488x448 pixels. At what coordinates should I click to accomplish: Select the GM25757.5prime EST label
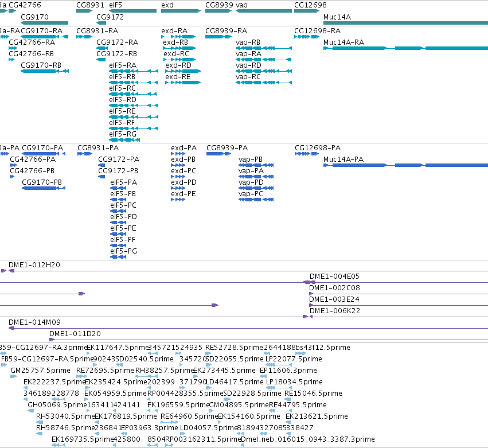coord(40,371)
